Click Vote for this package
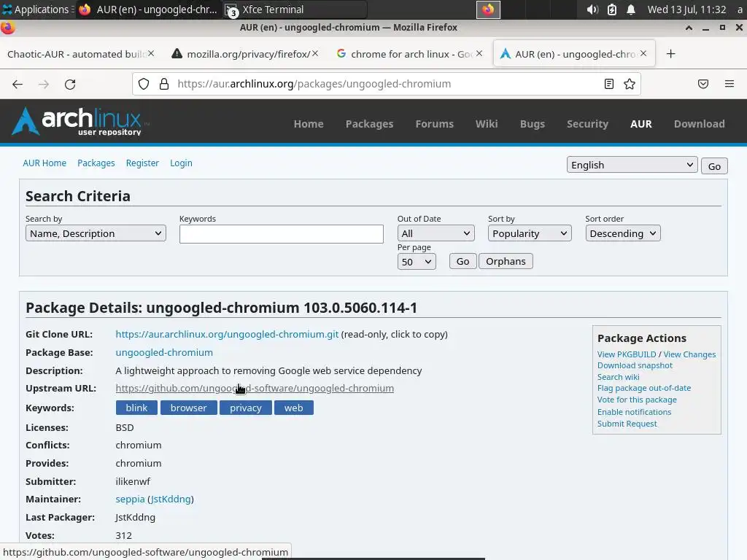Screen dimensions: 747x560 pyautogui.click(x=637, y=400)
